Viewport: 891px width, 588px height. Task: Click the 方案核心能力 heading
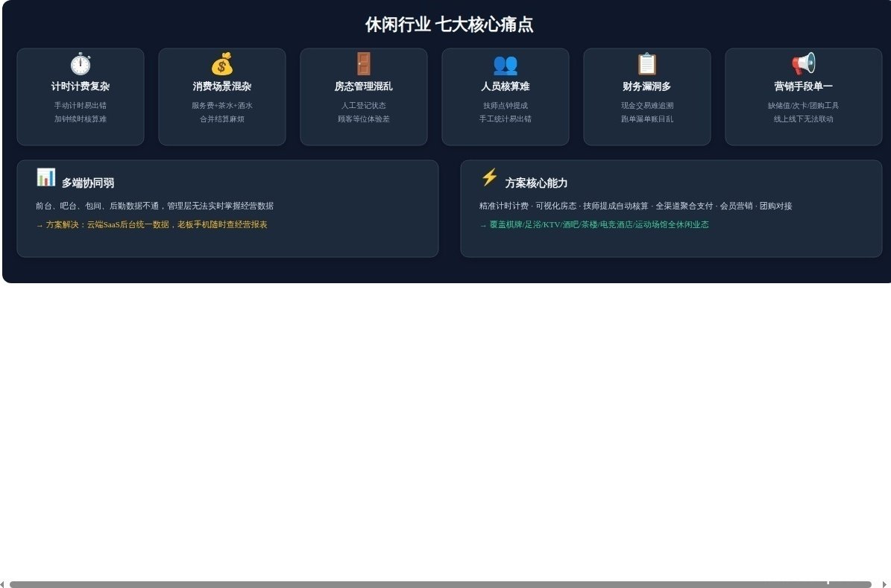(536, 183)
